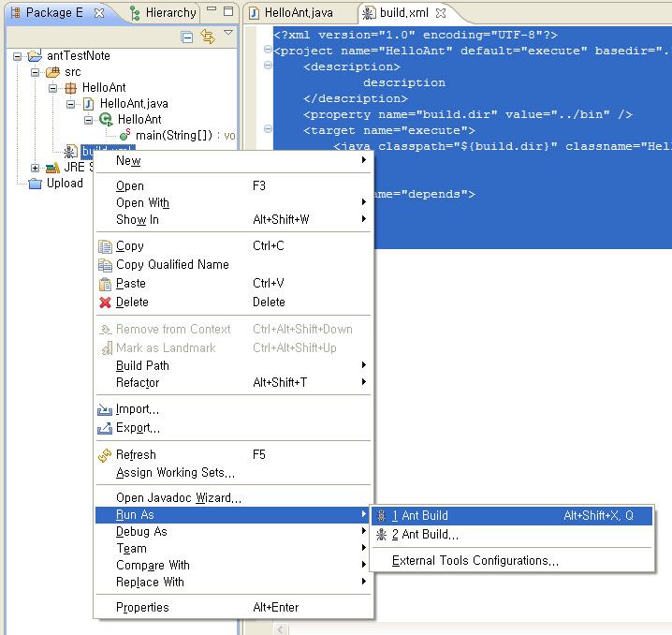Minimize the Package Explorer panel
The width and height of the screenshot is (672, 635).
(212, 8)
